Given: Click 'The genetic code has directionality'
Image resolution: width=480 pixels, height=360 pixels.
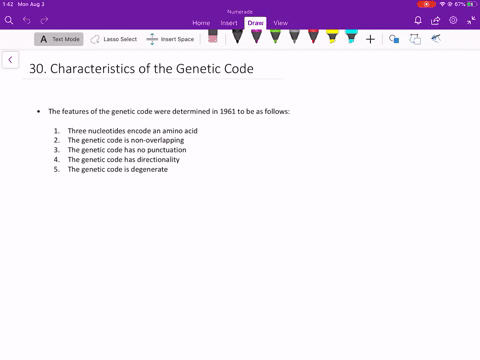Looking at the screenshot, I should [x=124, y=160].
